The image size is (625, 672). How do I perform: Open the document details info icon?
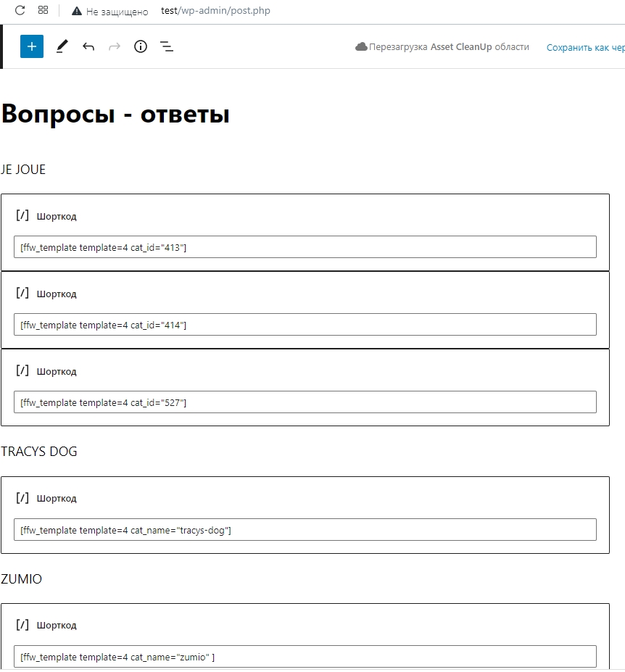coord(141,46)
